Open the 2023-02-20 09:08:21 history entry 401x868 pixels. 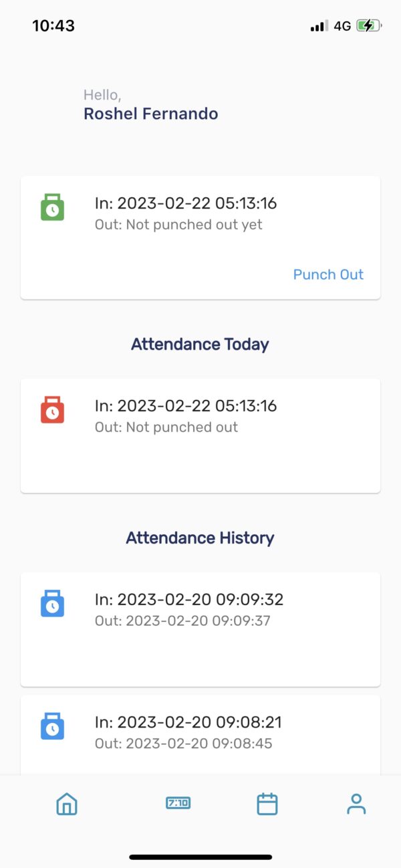pos(200,729)
